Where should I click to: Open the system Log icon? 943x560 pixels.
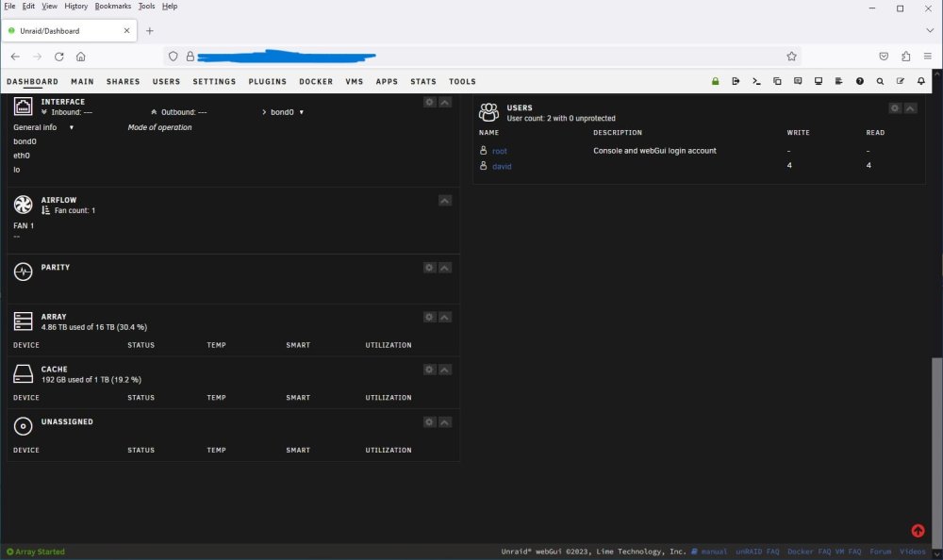838,81
